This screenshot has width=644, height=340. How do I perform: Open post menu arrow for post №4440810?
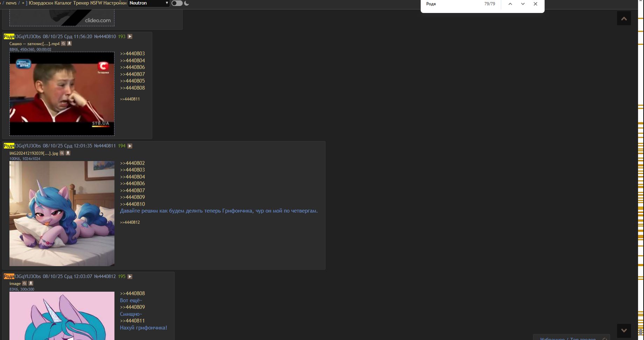click(130, 36)
